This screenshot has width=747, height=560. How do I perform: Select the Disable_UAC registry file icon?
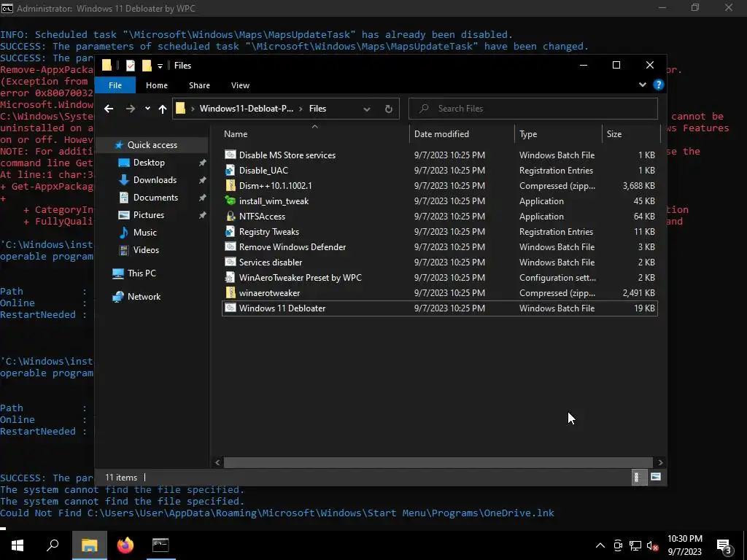coord(230,170)
